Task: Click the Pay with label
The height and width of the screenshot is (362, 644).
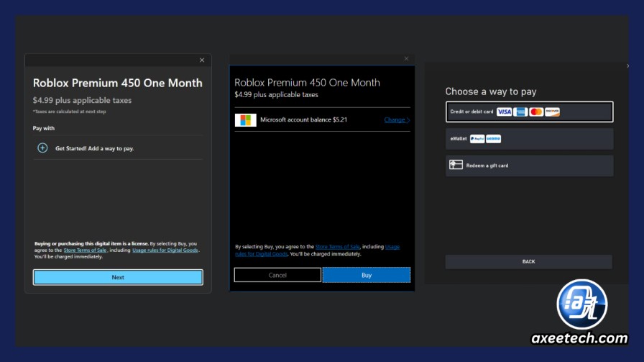Action: [x=44, y=128]
